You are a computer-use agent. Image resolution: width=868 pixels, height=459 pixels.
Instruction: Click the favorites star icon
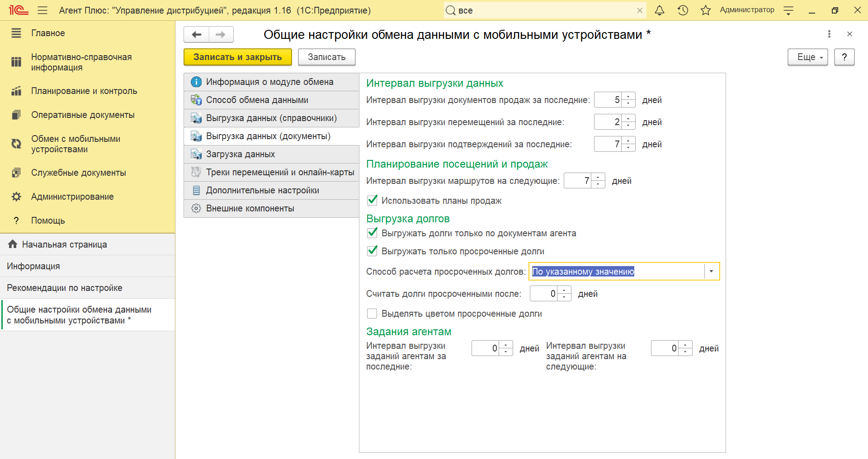(705, 10)
